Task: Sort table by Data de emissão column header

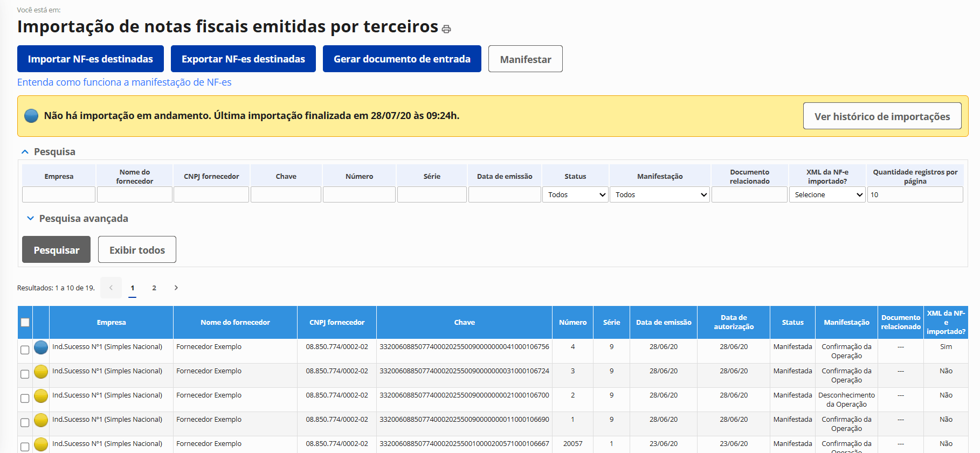Action: point(663,322)
